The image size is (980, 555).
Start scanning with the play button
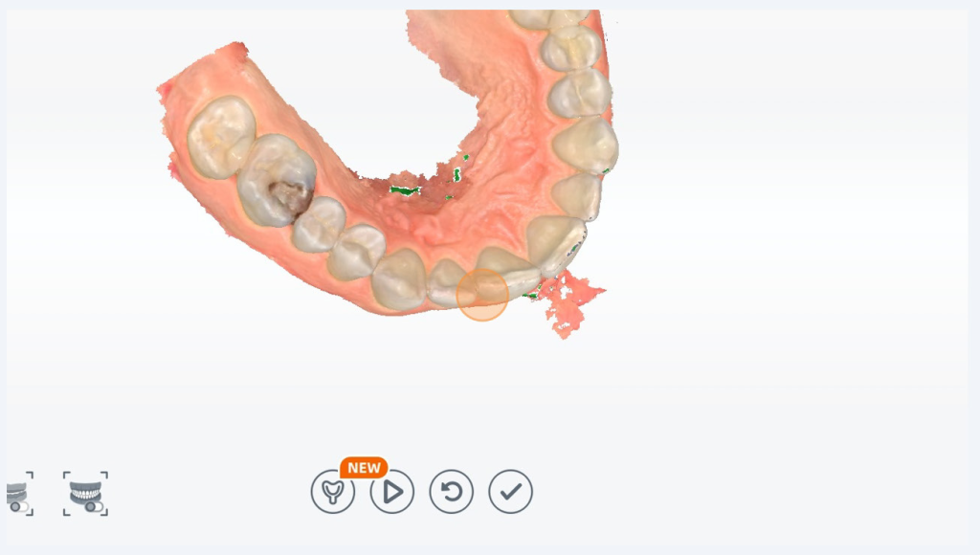point(391,492)
